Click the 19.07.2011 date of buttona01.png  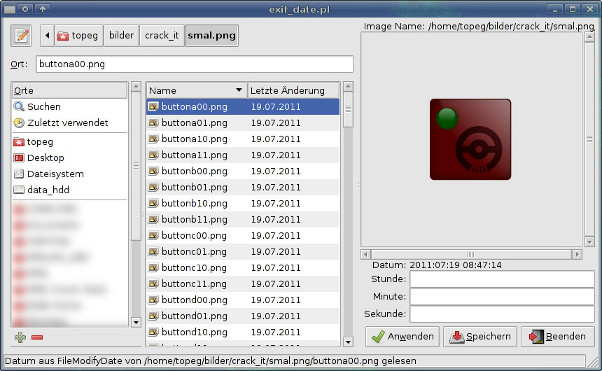276,123
